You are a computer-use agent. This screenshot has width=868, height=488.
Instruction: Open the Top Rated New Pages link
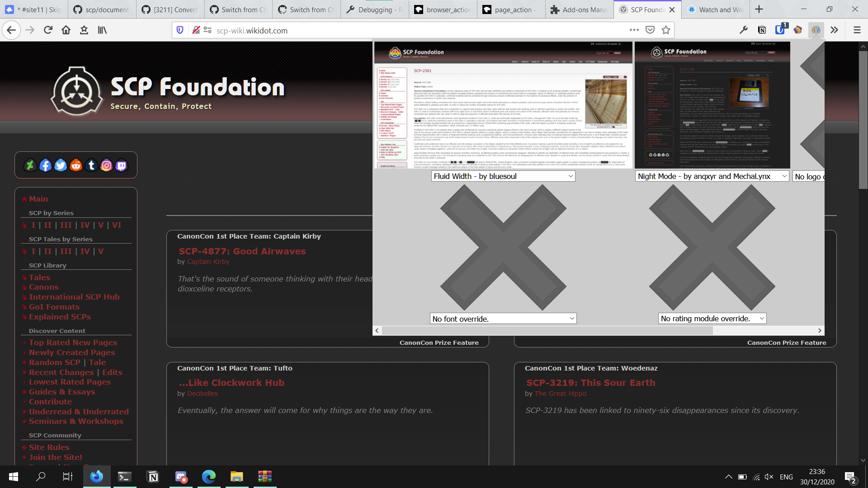tap(73, 343)
